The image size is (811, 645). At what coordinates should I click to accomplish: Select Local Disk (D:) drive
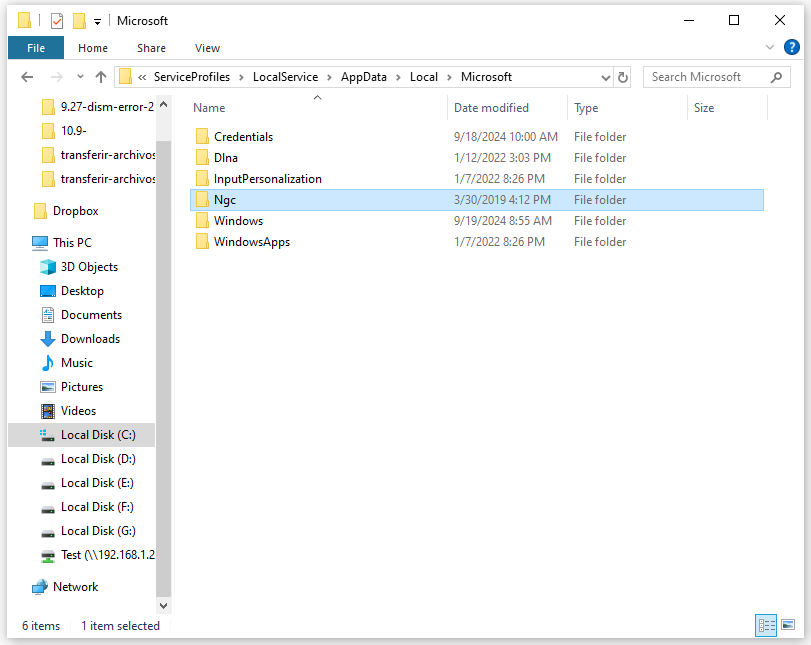(x=88, y=459)
